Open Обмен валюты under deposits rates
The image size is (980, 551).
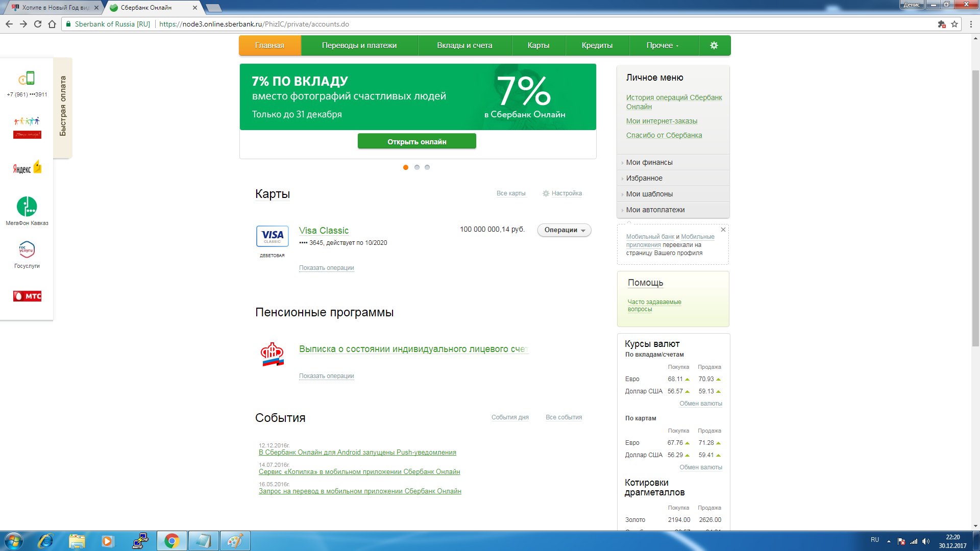tap(701, 404)
